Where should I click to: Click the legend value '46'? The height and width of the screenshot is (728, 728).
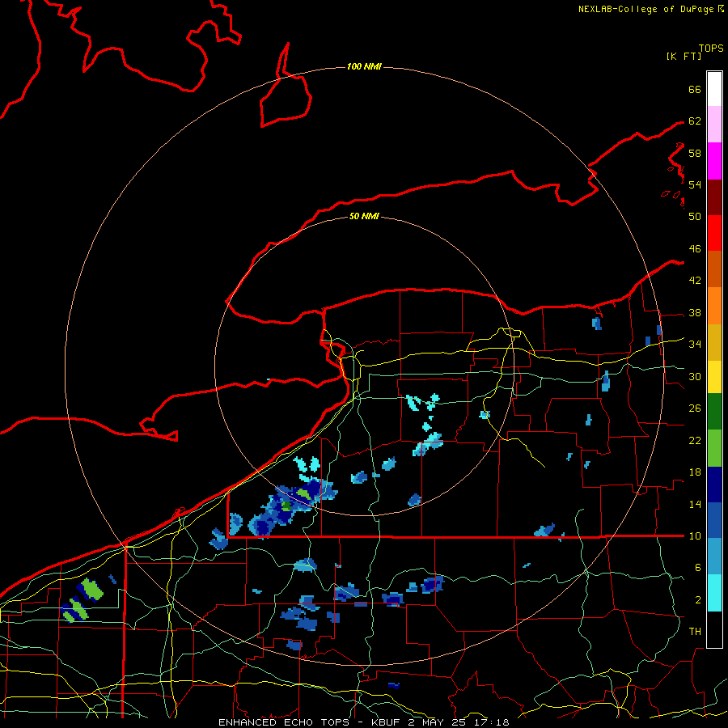pyautogui.click(x=695, y=248)
